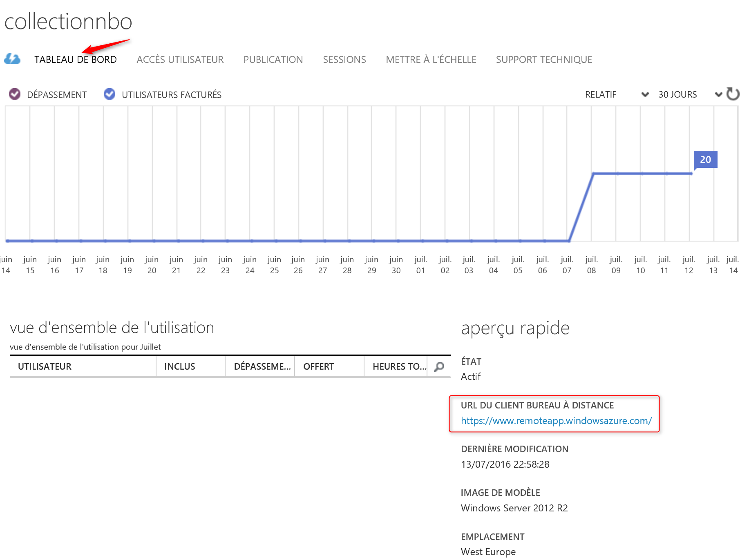Viewport: 749px width, 560px height.
Task: Go to the PUBLICATION tab
Action: pos(273,60)
